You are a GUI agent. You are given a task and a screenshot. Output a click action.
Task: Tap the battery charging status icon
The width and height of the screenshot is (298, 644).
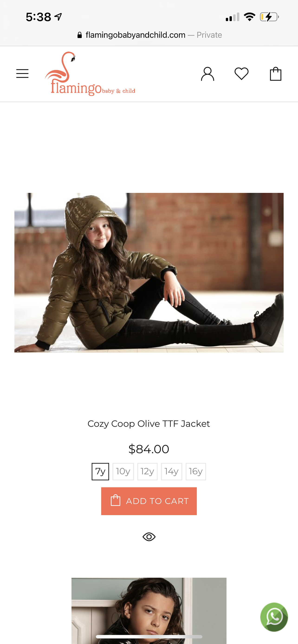(269, 17)
